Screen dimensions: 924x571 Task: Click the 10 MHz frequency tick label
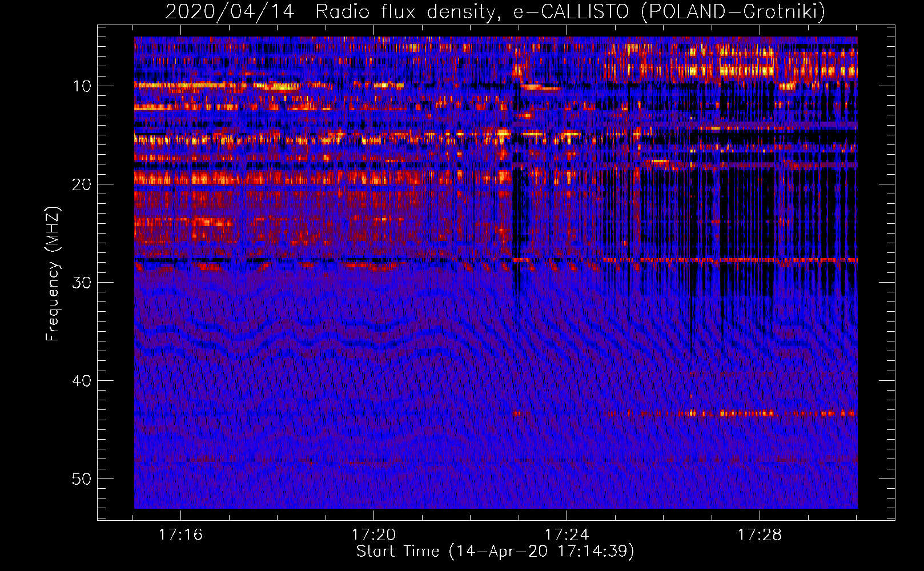pyautogui.click(x=82, y=86)
